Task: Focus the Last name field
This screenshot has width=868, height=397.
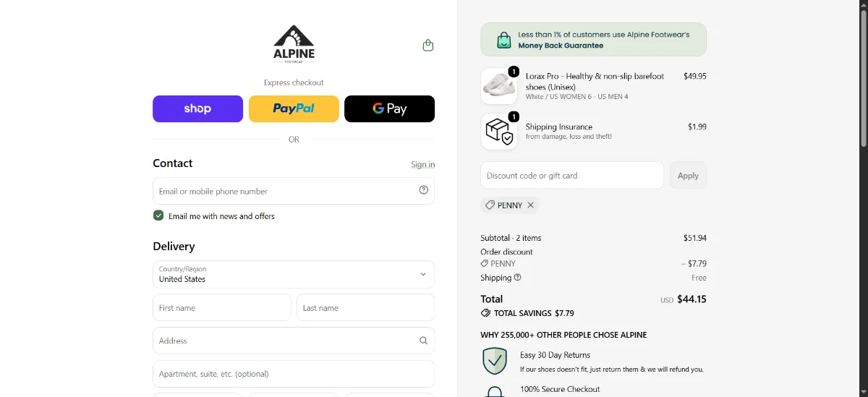Action: [x=365, y=307]
